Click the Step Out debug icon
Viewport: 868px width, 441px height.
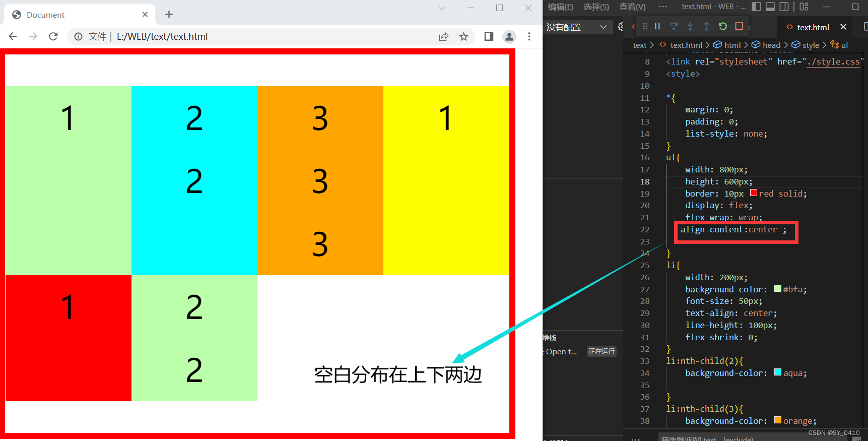point(706,26)
